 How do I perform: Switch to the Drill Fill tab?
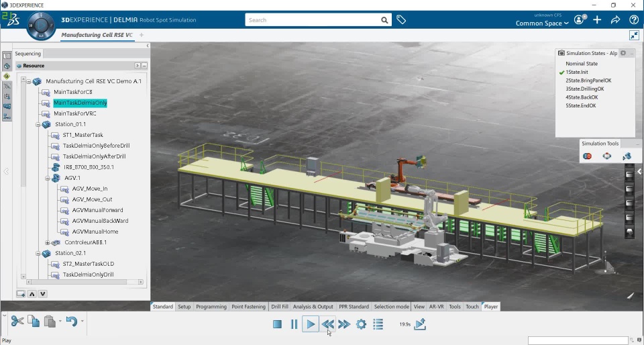(x=280, y=306)
